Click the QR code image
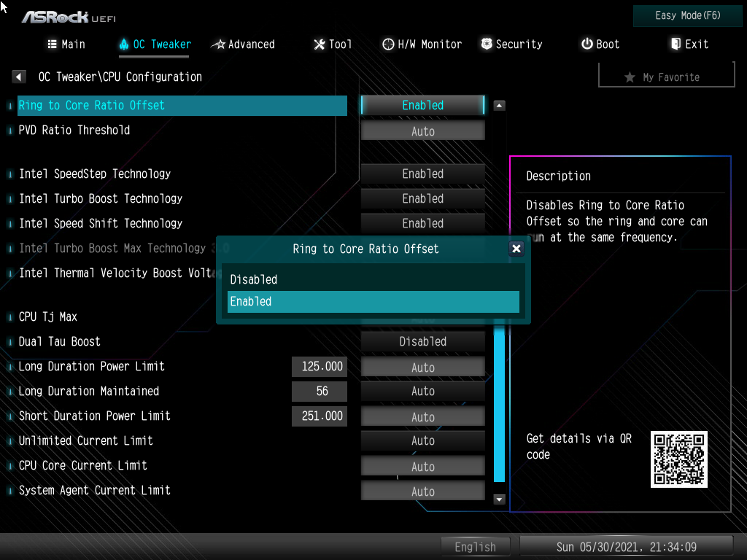The width and height of the screenshot is (747, 560). click(x=679, y=459)
